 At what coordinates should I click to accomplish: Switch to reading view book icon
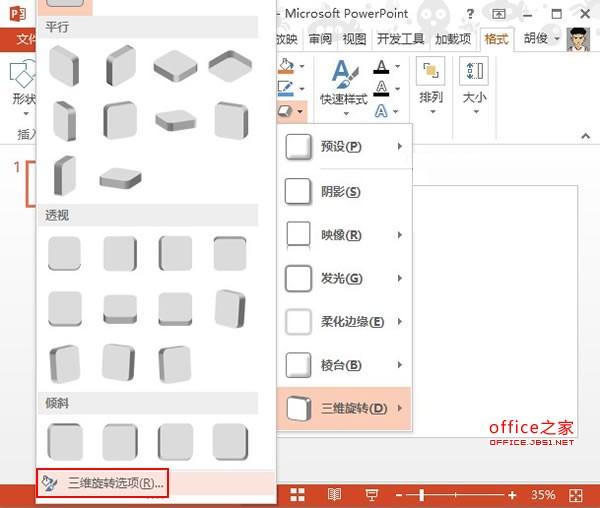334,495
